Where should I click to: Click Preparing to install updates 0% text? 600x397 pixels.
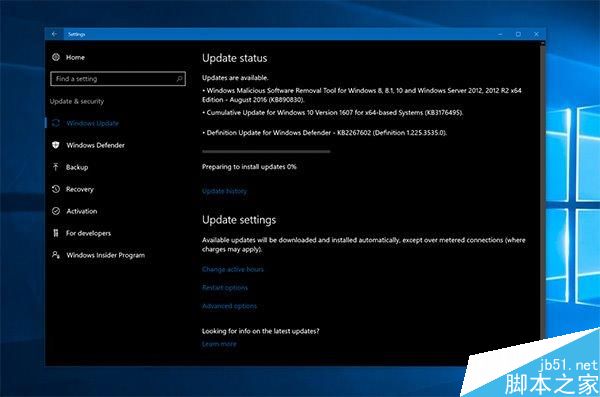pyautogui.click(x=249, y=167)
